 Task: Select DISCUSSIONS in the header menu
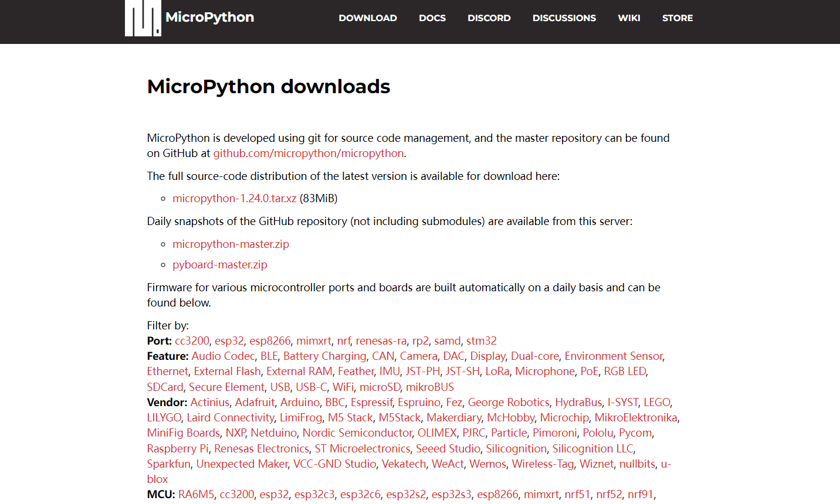564,18
